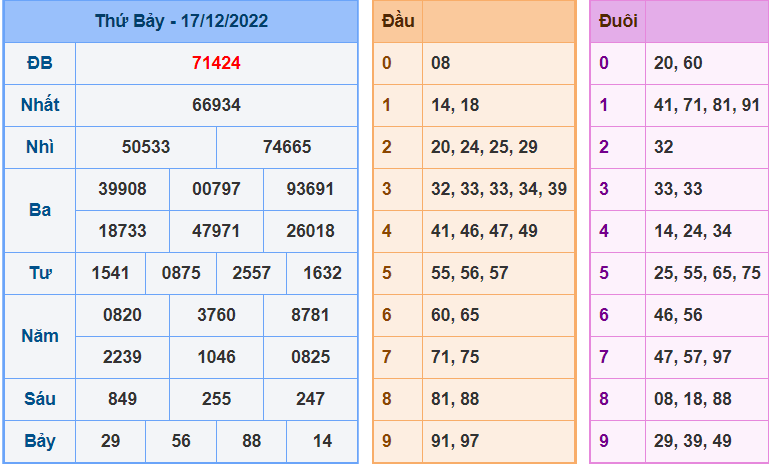769x464 pixels.
Task: Click the 'Nhất' row label
Action: (40, 105)
